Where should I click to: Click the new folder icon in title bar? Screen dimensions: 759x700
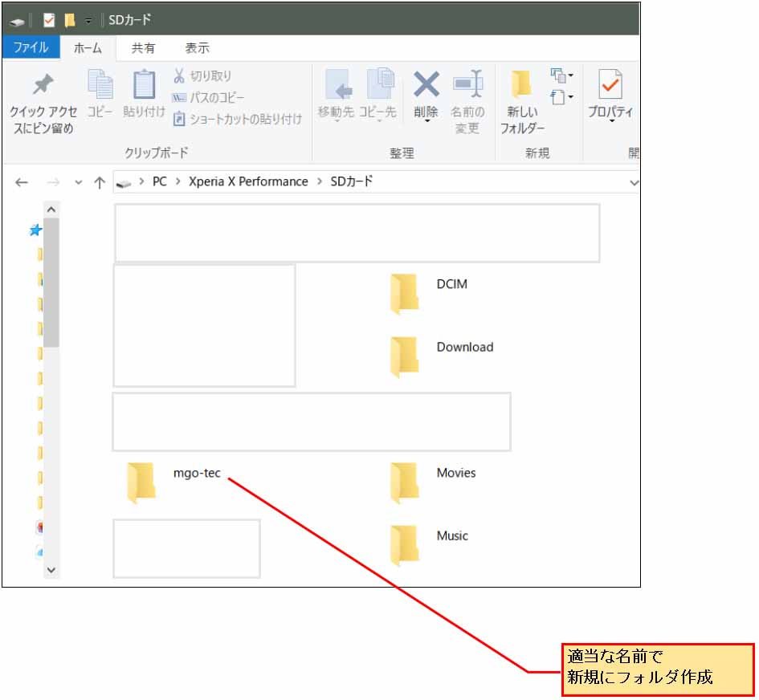tap(70, 20)
